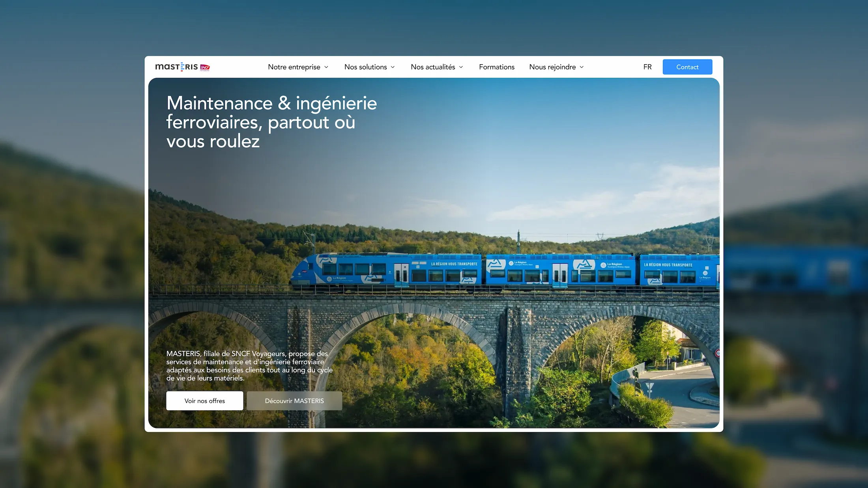Screen dimensions: 868x488
Task: Click the Voir nos offres button
Action: (205, 401)
